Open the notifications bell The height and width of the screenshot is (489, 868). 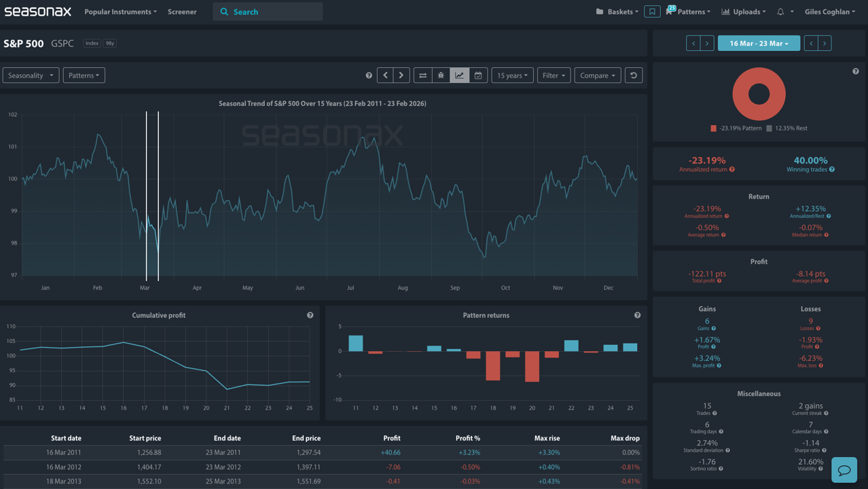pos(780,12)
